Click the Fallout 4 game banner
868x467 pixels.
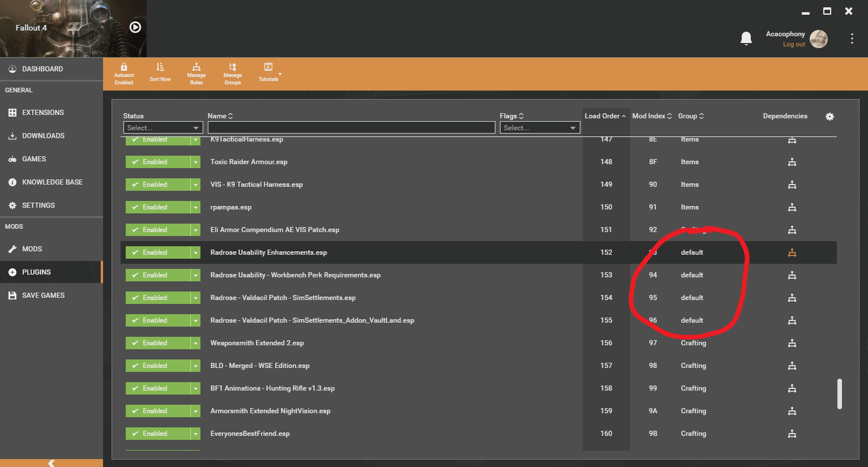pyautogui.click(x=73, y=28)
